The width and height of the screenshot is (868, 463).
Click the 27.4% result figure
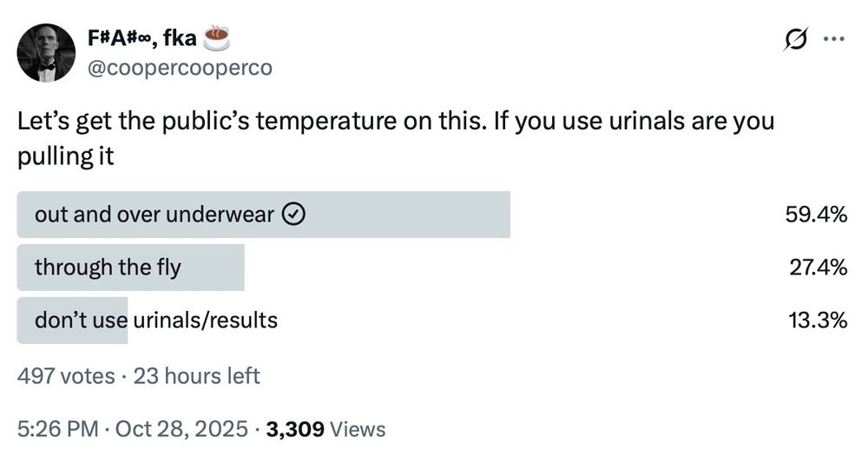(x=817, y=268)
